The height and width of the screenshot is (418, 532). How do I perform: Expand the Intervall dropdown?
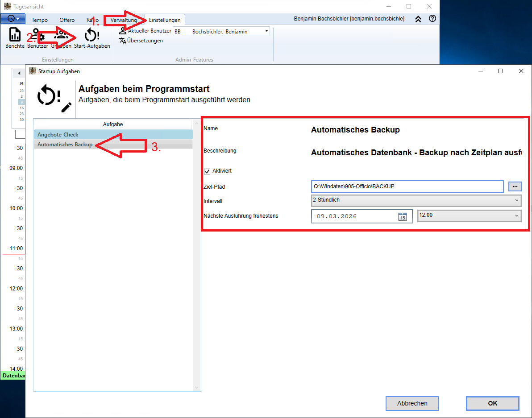click(x=517, y=200)
